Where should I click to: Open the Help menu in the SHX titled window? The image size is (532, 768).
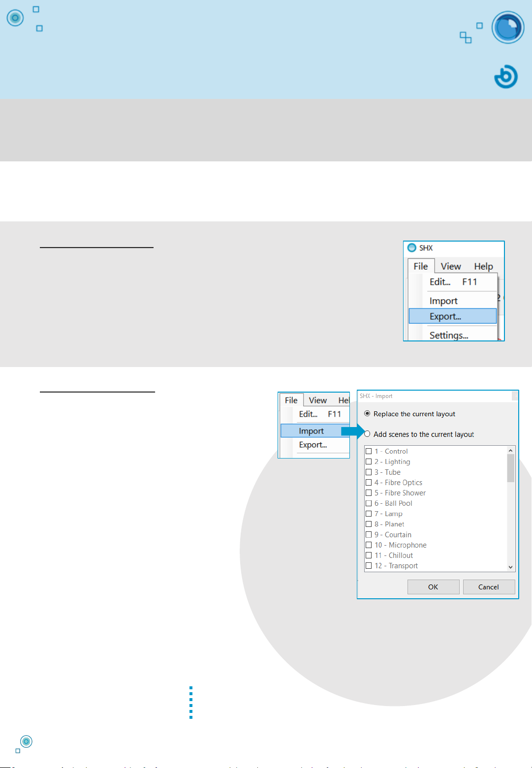click(x=484, y=266)
